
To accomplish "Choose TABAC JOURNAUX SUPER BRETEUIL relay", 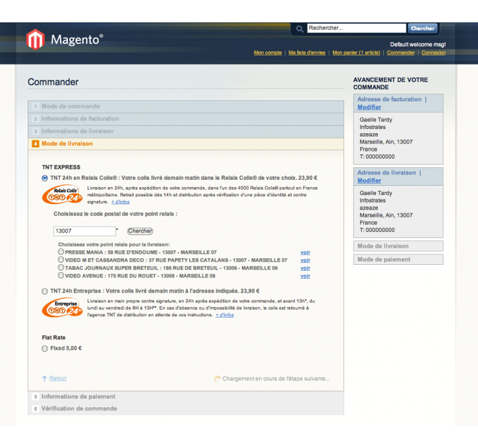I will pyautogui.click(x=61, y=267).
